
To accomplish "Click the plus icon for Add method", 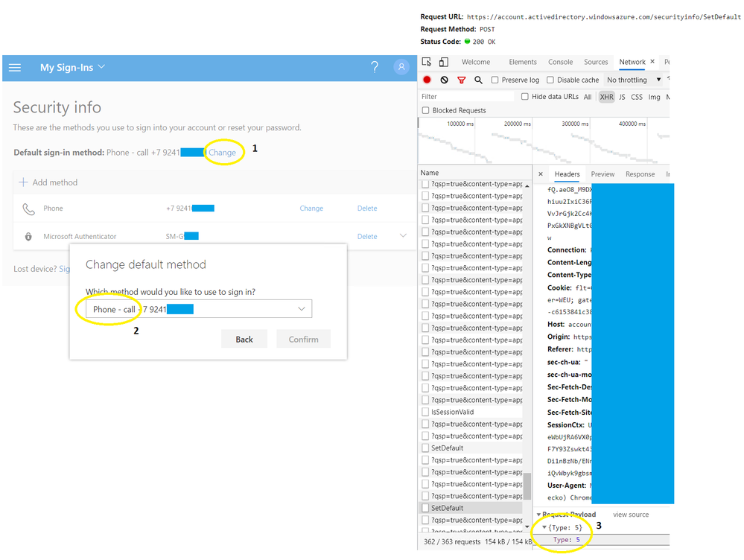I will coord(23,182).
